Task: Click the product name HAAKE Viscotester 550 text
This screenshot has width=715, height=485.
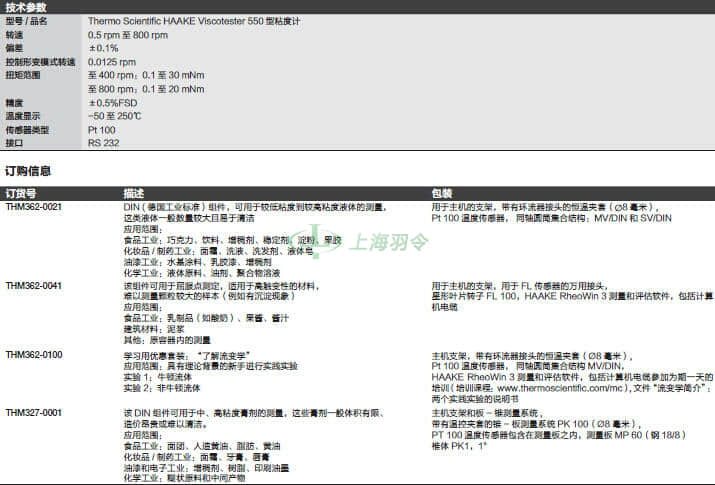Action: (213, 21)
